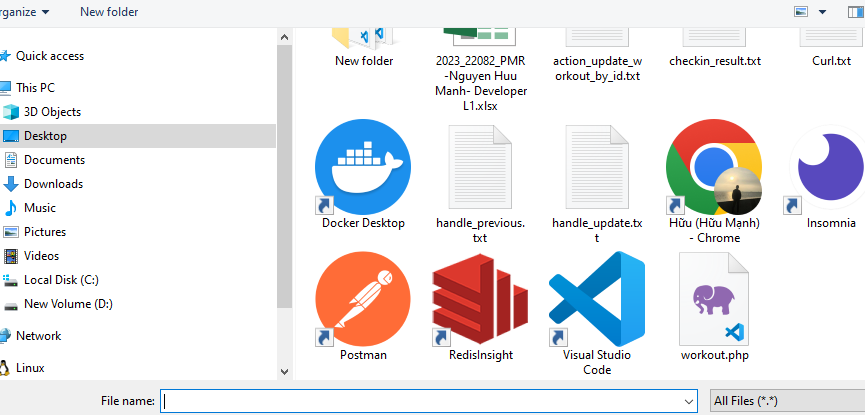865x415 pixels.
Task: Click the sidebar scroll down arrow
Action: 284,371
